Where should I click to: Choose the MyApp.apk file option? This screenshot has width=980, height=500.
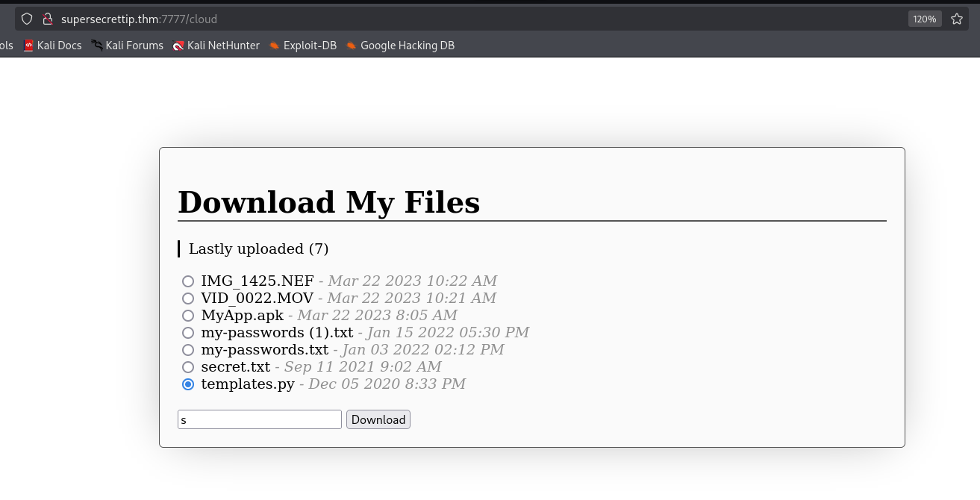[188, 316]
